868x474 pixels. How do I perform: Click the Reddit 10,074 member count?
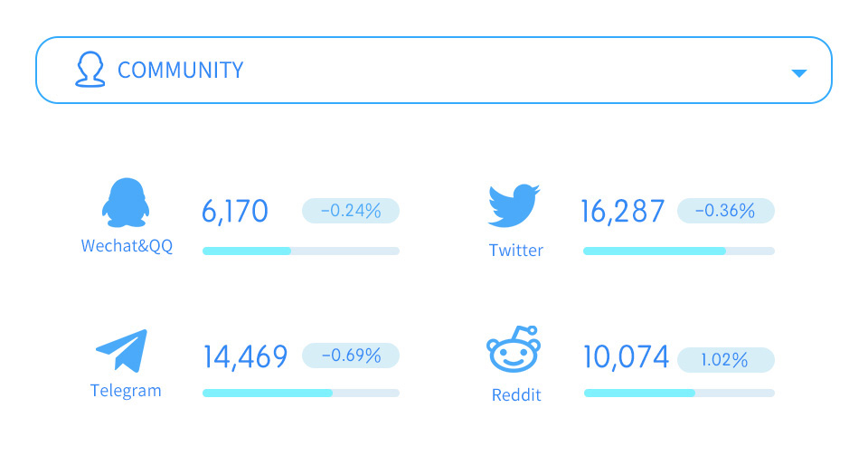pos(626,356)
